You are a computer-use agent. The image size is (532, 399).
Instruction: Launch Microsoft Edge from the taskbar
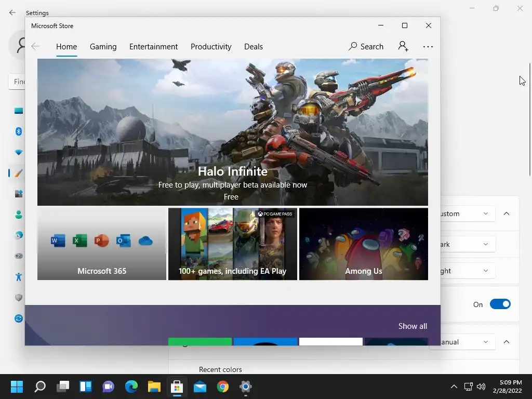point(131,387)
